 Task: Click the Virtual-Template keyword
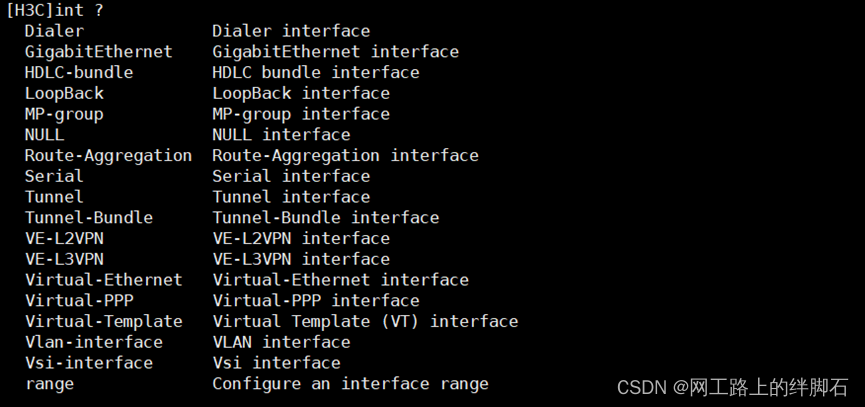click(x=104, y=321)
